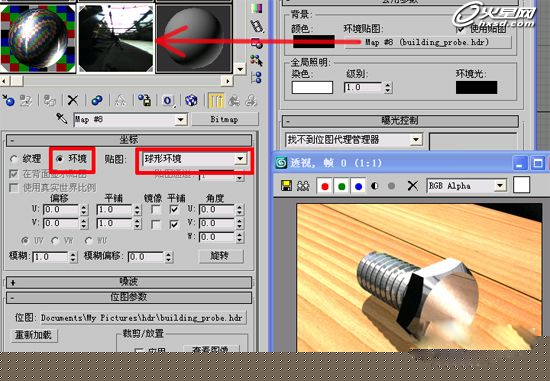Screen dimensions: 550x381
Task: Click the 级别 level value field
Action: [x=363, y=87]
